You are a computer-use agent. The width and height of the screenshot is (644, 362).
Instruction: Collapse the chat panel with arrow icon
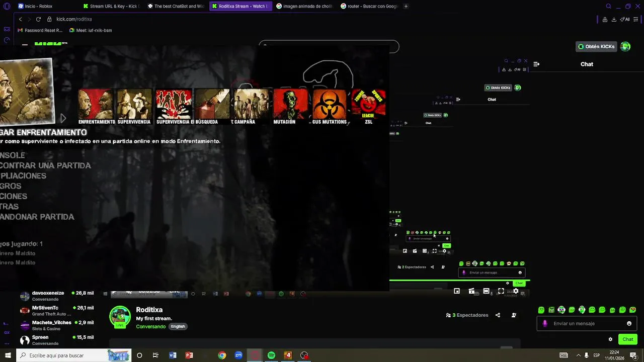pos(536,64)
